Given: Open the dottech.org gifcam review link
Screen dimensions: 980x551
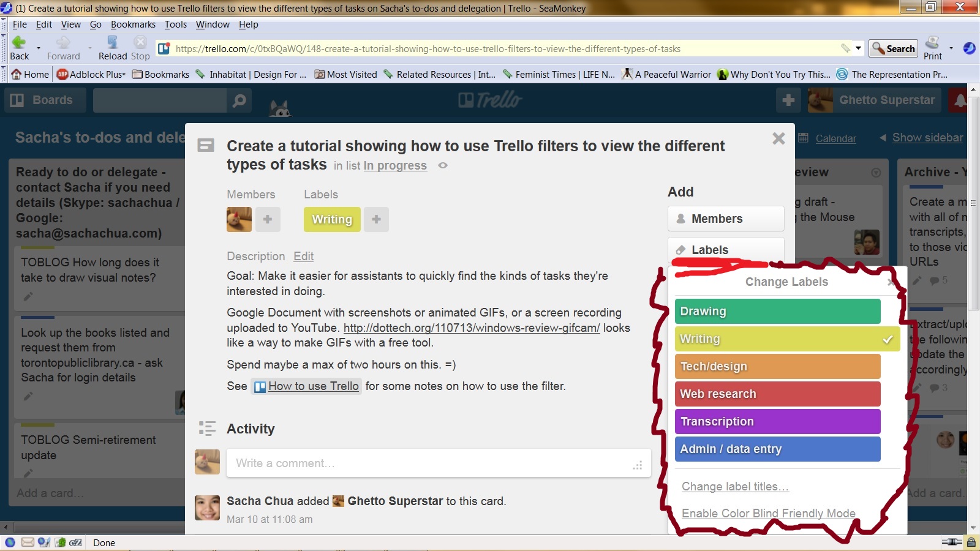Looking at the screenshot, I should click(472, 328).
